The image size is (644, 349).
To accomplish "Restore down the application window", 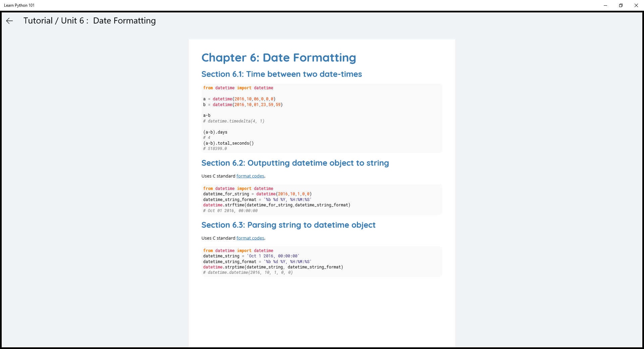I will pos(621,5).
